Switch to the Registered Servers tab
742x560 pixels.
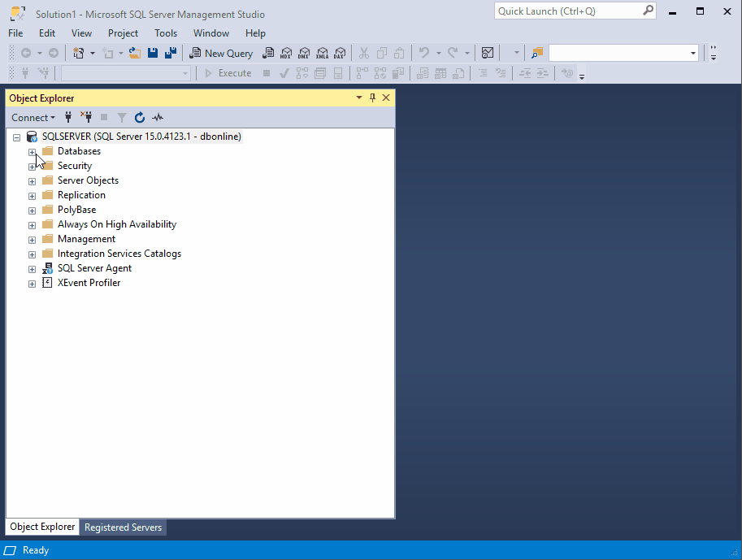point(123,527)
